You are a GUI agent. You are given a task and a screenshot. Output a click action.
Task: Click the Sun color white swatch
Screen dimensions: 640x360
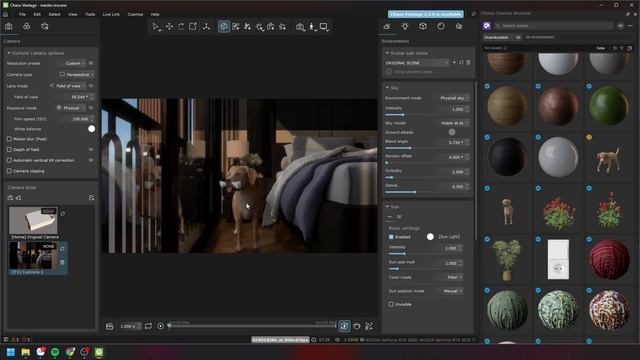click(430, 237)
